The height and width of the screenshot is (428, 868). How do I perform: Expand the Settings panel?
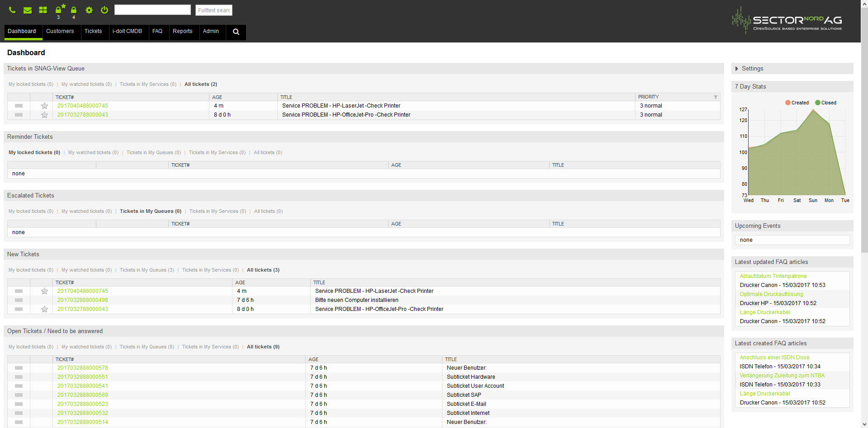coord(749,69)
